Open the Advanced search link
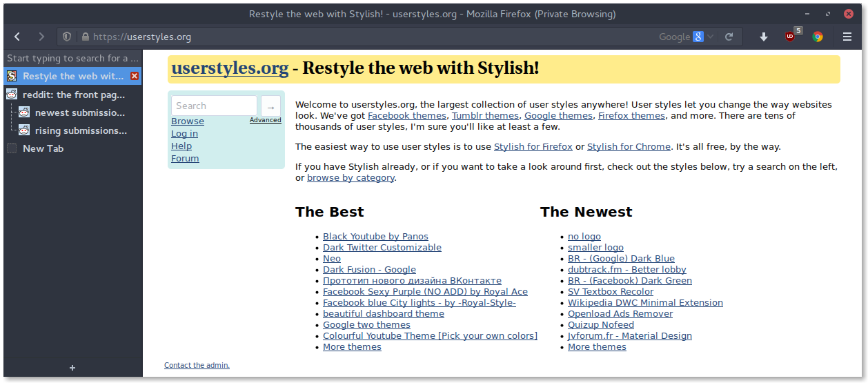This screenshot has width=868, height=383. click(266, 120)
